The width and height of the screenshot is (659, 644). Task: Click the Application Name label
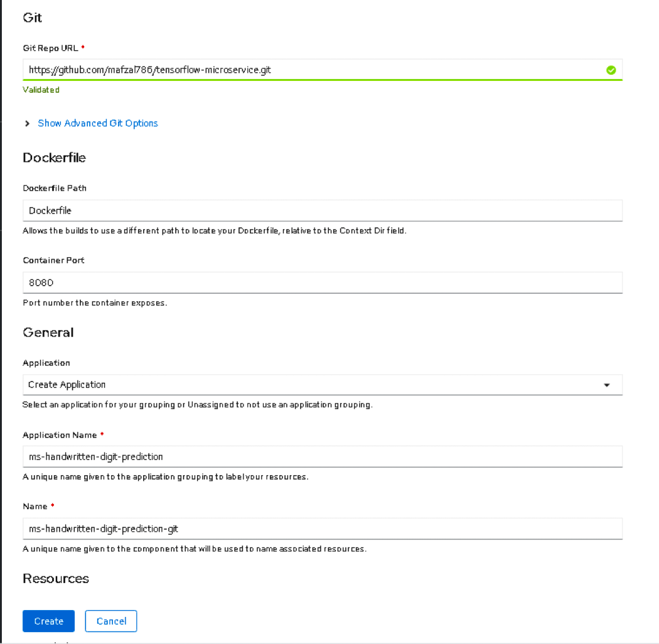pos(60,435)
